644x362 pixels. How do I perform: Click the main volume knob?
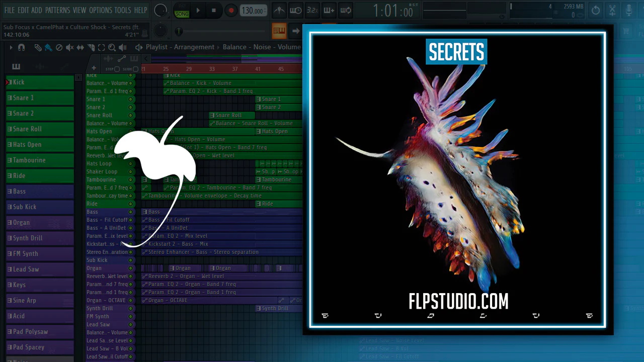pyautogui.click(x=160, y=10)
